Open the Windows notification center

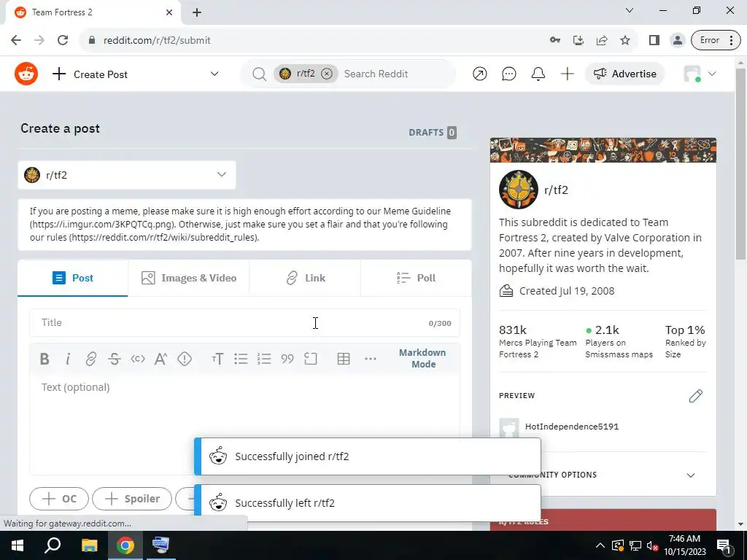(724, 545)
